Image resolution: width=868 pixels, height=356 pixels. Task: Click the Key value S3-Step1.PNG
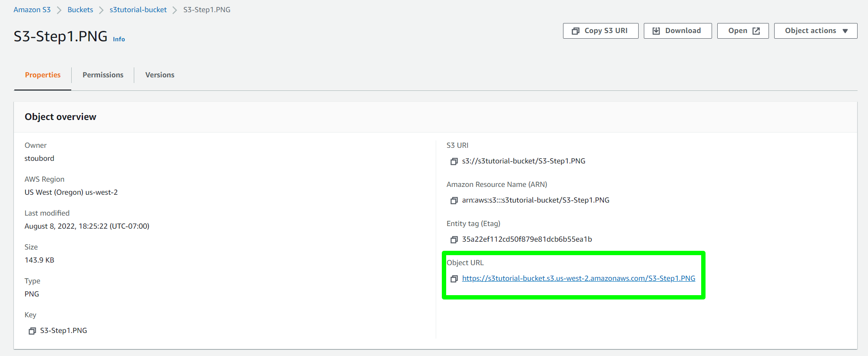point(63,330)
